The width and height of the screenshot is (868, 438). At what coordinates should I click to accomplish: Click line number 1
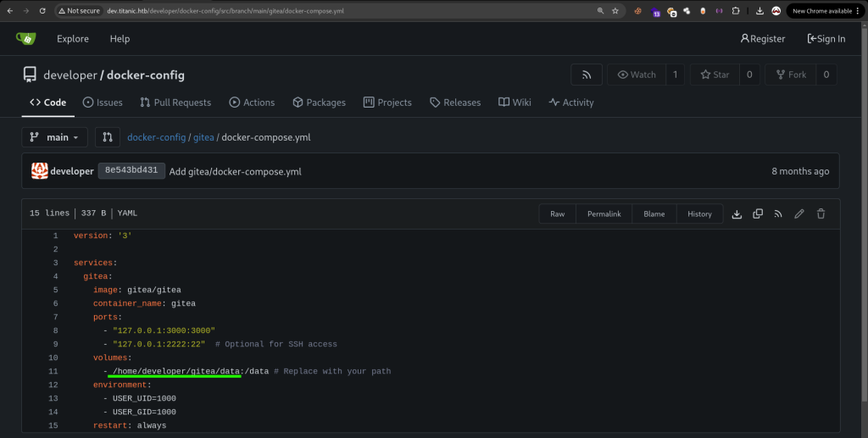55,236
